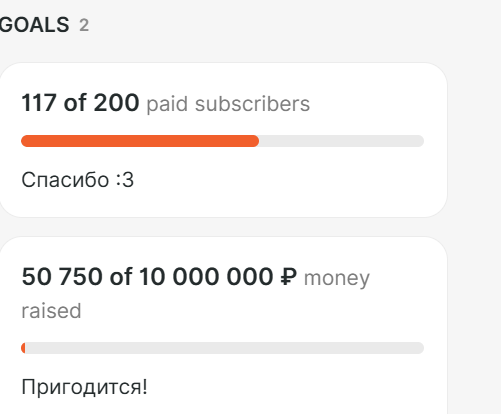Click the goals count number 2
This screenshot has height=414, width=501.
pyautogui.click(x=84, y=25)
